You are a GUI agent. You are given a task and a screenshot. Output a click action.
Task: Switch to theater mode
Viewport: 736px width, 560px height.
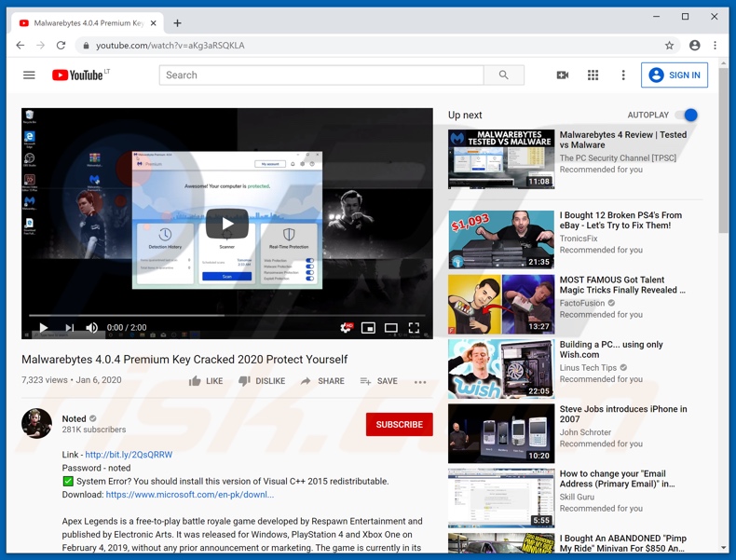click(x=391, y=328)
